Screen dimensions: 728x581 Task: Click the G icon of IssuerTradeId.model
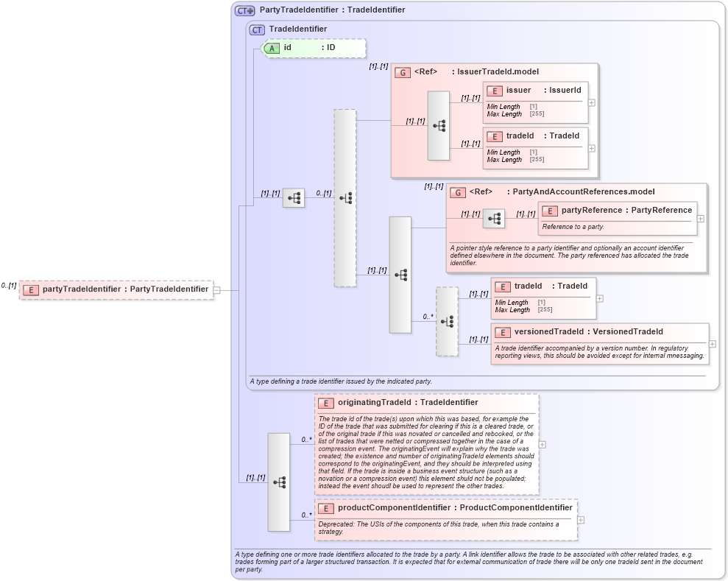pyautogui.click(x=403, y=72)
